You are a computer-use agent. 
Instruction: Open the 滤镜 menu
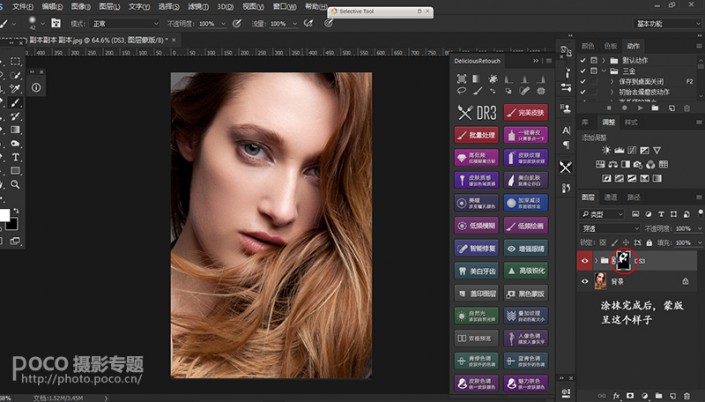point(198,5)
